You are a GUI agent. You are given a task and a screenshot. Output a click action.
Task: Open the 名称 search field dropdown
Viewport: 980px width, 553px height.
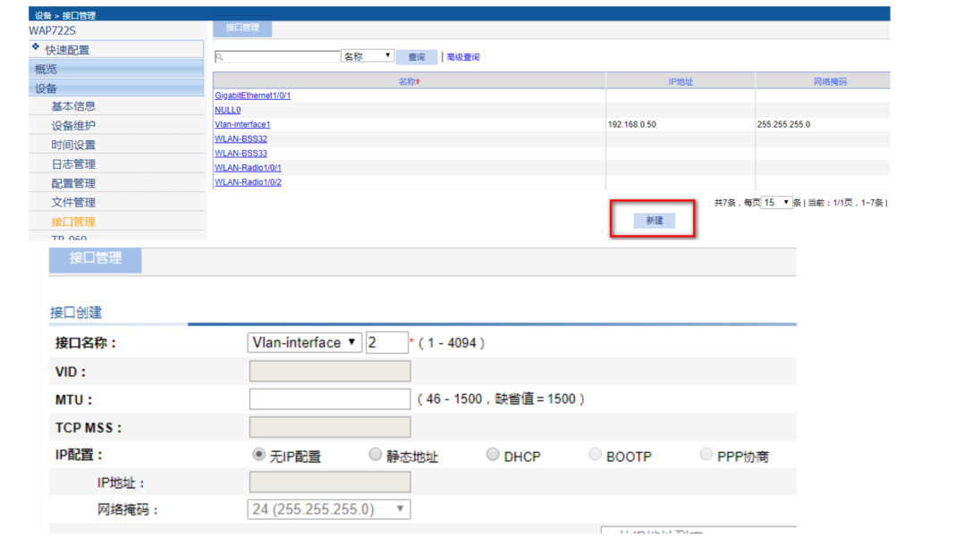click(367, 56)
